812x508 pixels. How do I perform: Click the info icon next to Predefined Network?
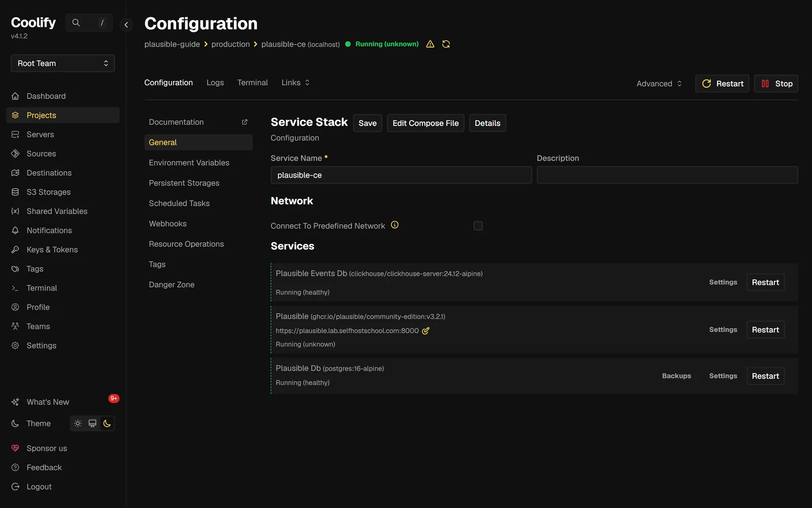[395, 225]
